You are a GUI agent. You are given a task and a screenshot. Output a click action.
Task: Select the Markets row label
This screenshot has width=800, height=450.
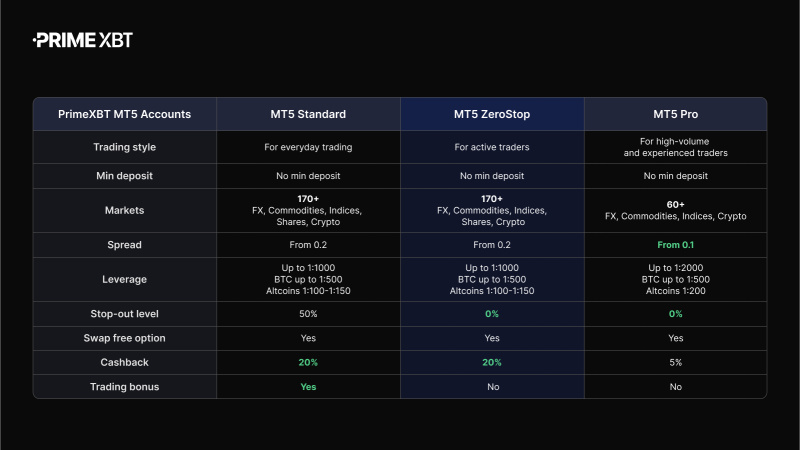(125, 210)
